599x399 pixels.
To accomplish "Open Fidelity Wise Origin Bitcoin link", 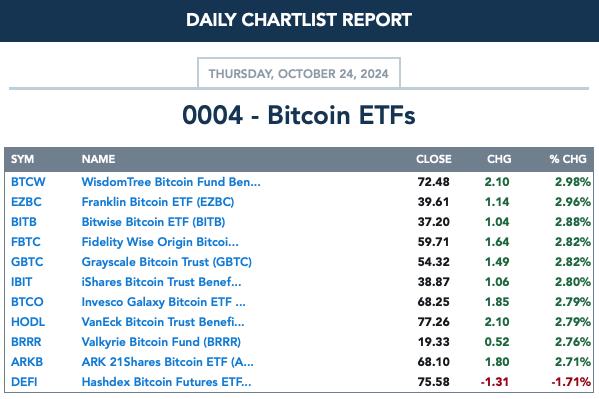I will point(160,242).
